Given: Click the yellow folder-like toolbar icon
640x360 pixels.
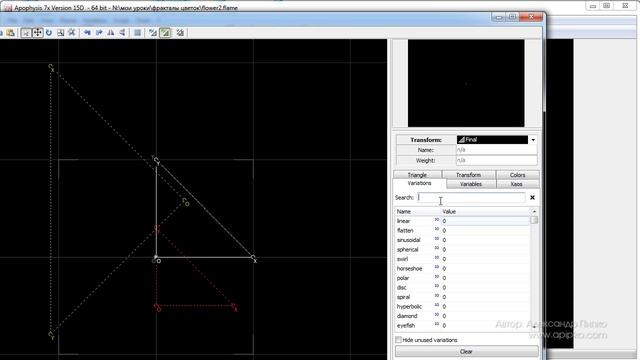Looking at the screenshot, I should 10,33.
